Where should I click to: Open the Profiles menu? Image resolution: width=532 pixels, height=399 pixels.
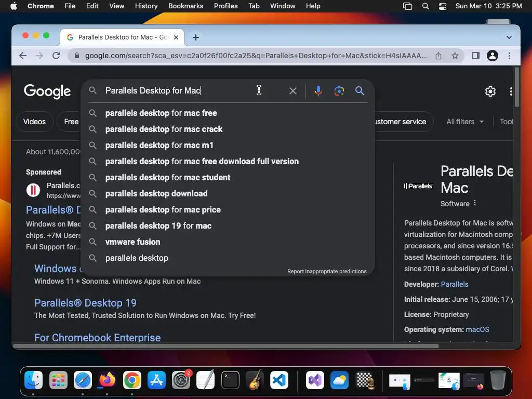coord(225,6)
